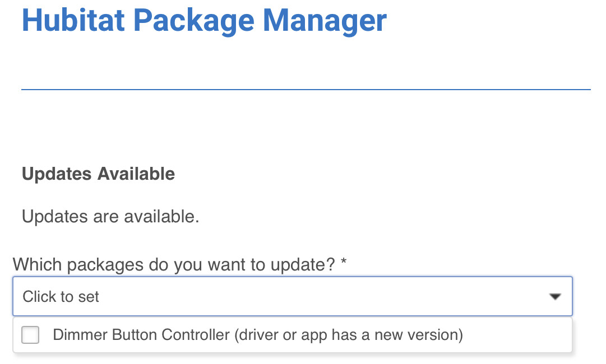The width and height of the screenshot is (606, 364).
Task: Click the "Which packages do you want to update?" label
Action: [x=174, y=265]
